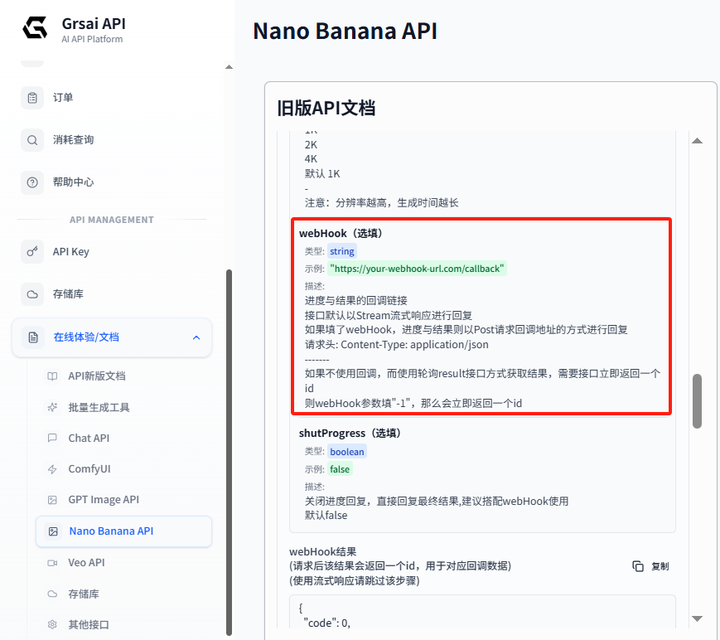Open the 存储库 main menu item
720x640 pixels.
(68, 294)
